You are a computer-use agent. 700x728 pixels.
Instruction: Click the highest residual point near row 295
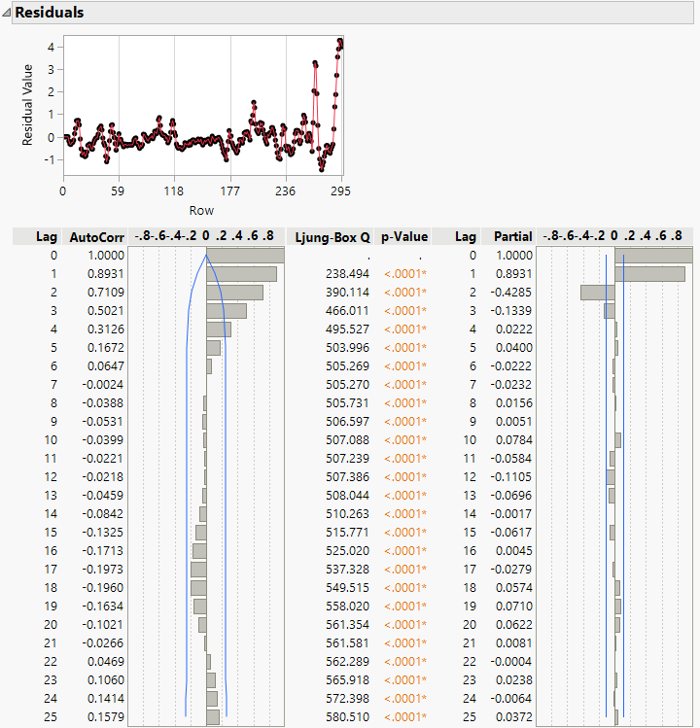pyautogui.click(x=340, y=41)
